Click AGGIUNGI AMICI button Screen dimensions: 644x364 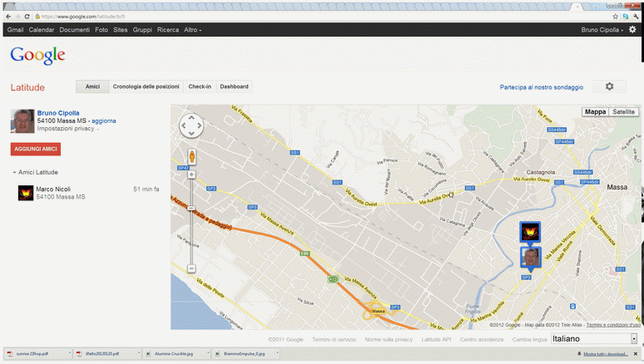click(36, 149)
